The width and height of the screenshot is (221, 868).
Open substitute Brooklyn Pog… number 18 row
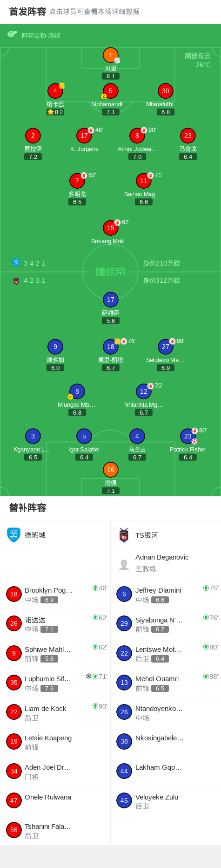click(55, 594)
